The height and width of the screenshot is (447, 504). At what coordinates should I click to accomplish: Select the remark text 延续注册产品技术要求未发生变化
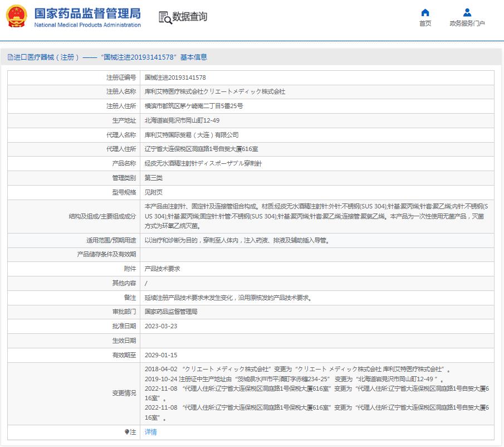(228, 298)
